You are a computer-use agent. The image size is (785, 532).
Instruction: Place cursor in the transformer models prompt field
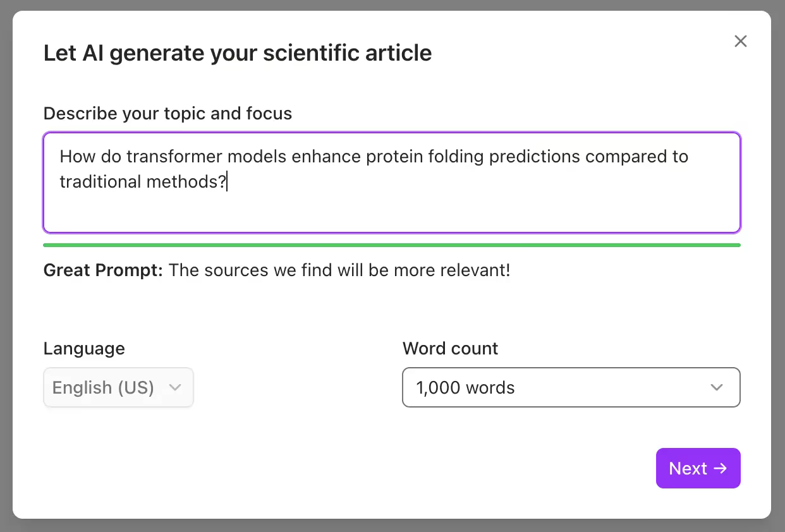392,182
